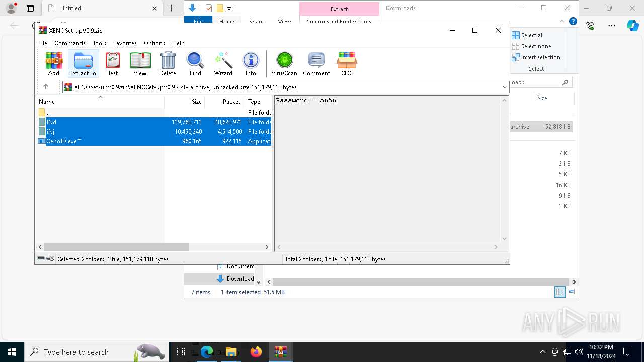Select the Extract ribbon tab in Explorer
The width and height of the screenshot is (644, 362).
coord(339,9)
